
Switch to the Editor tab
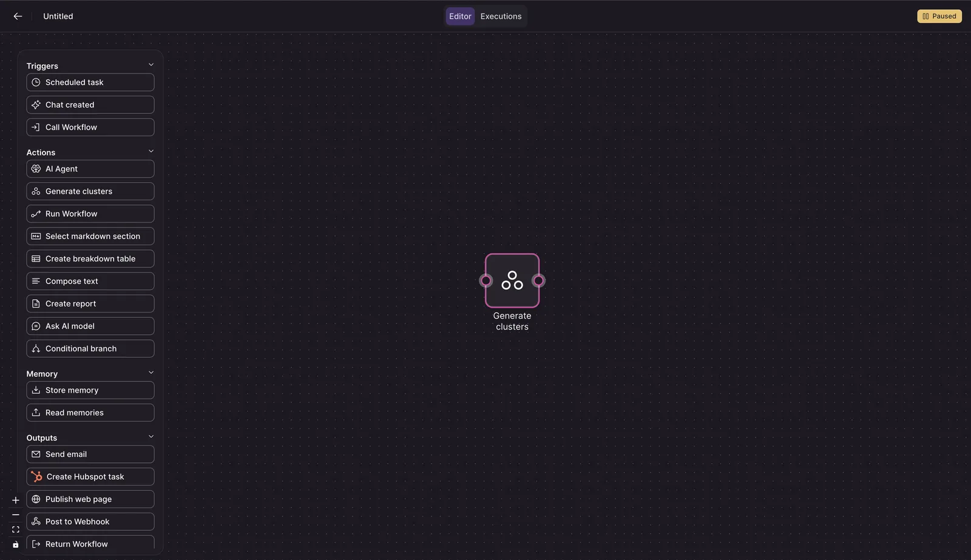[x=460, y=16]
